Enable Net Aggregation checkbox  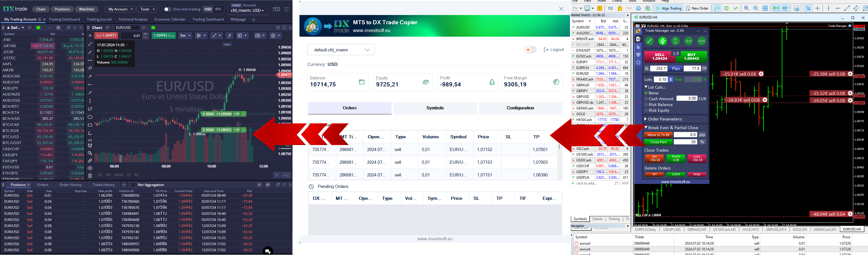coord(133,185)
